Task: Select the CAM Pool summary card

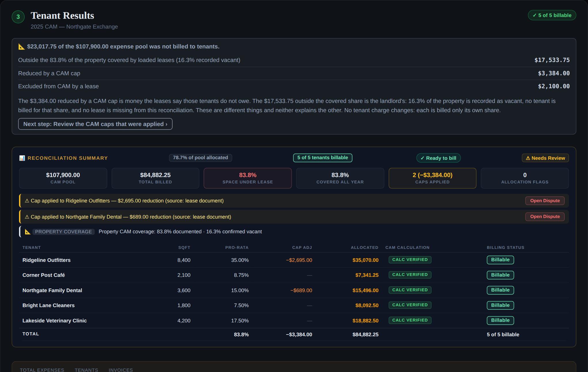Action: coord(63,178)
